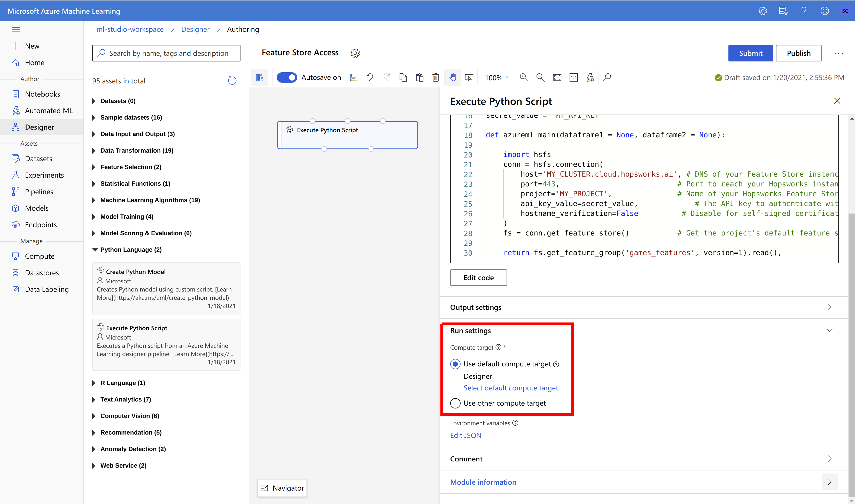Click the zoom to fit icon
Screen dimensions: 855x504
[557, 77]
